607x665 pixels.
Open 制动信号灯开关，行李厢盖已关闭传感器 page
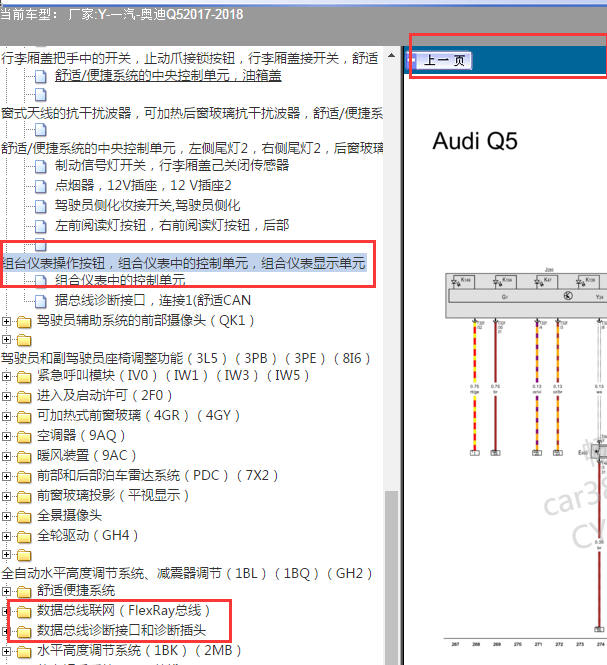tap(172, 165)
